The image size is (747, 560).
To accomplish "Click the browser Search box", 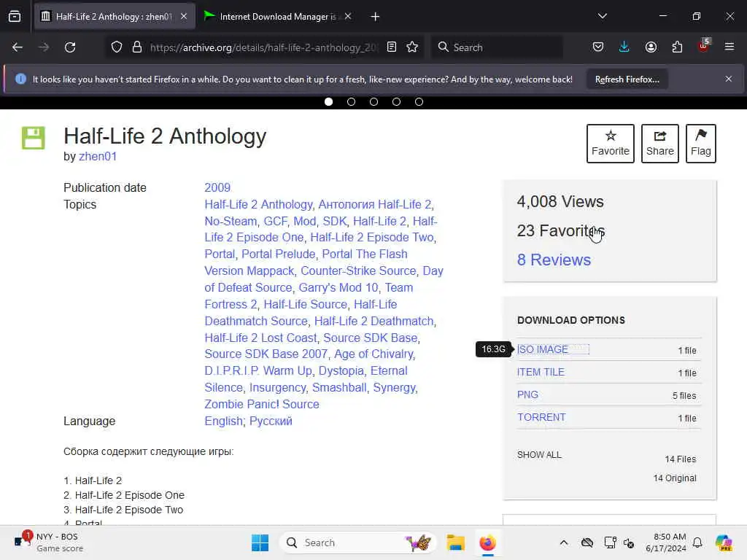I will [498, 47].
